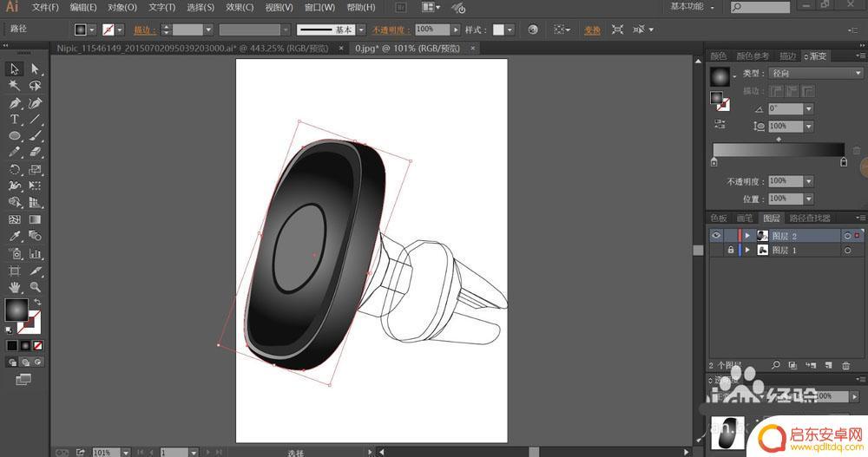
Task: Select the Width warp tool
Action: (x=15, y=186)
